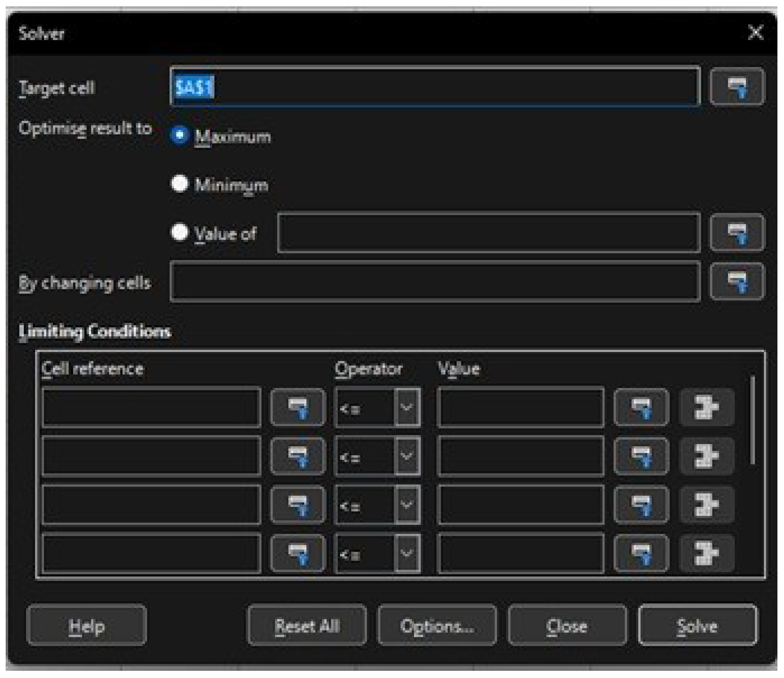Click shrink icon for first cell reference

pyautogui.click(x=298, y=407)
